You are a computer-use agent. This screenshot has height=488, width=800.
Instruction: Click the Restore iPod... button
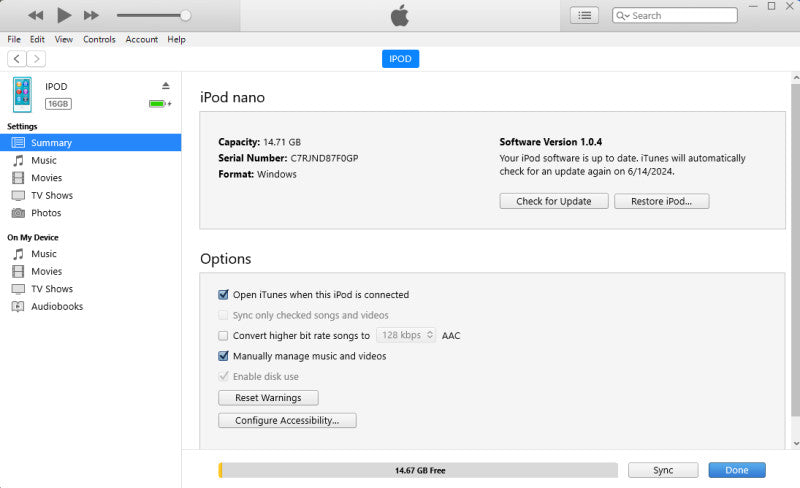pyautogui.click(x=661, y=201)
